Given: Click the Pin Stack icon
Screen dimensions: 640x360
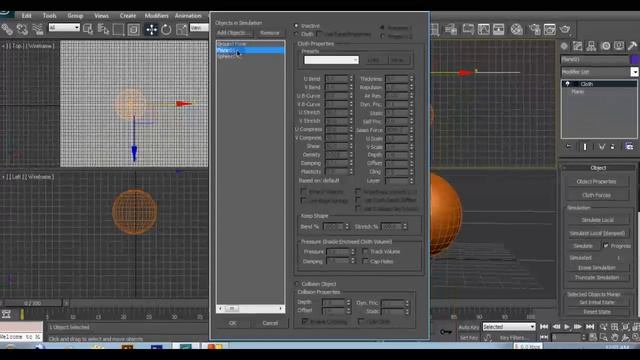Looking at the screenshot, I should 569,147.
